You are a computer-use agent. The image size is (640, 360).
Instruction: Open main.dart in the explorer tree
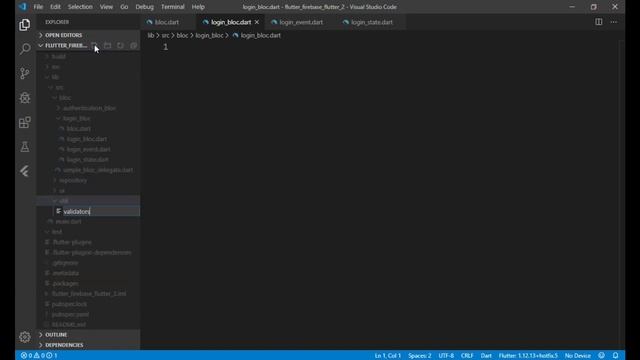[88, 221]
